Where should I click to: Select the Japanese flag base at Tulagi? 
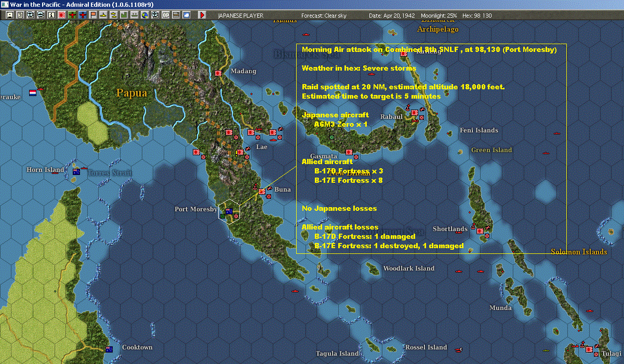[589, 349]
